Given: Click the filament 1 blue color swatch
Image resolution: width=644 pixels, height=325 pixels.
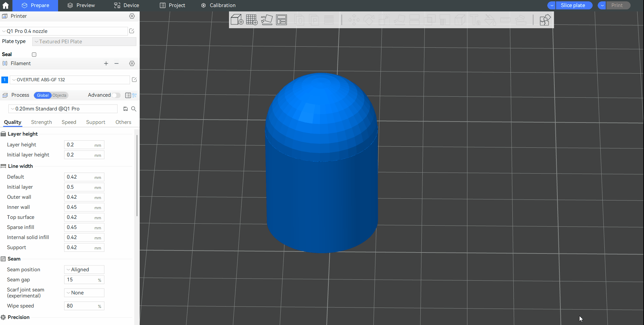Looking at the screenshot, I should tap(5, 80).
